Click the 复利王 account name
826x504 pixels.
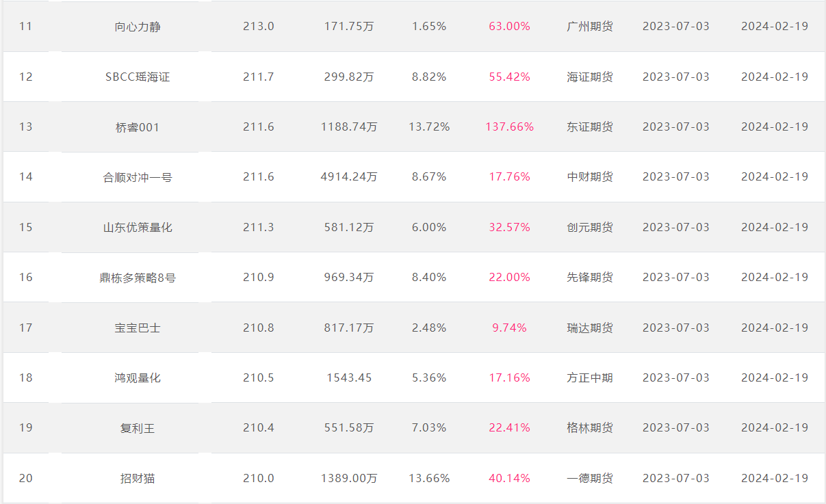(x=138, y=428)
